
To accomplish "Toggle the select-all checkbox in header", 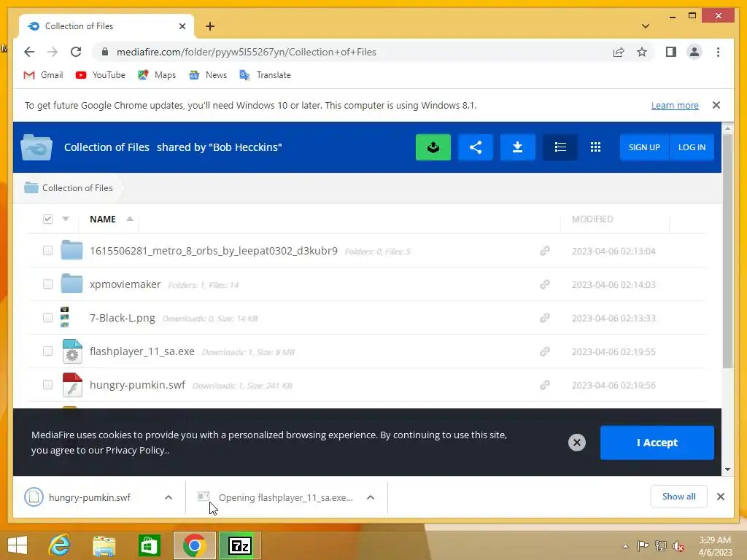I will point(47,219).
